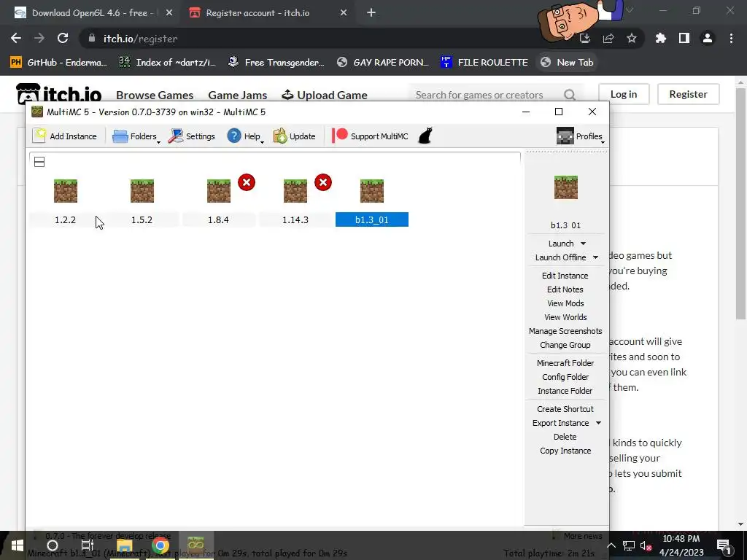
Task: Close the Download OpenGL 4.6 tab
Action: tap(169, 13)
